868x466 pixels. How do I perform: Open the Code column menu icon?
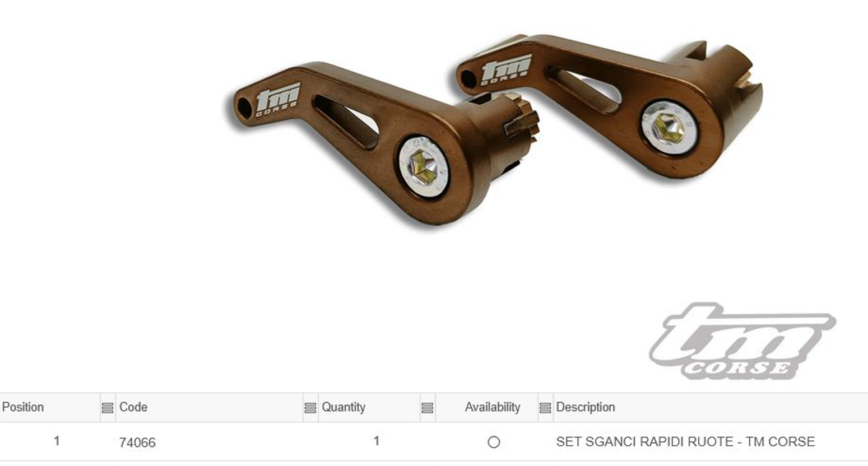pyautogui.click(x=310, y=408)
